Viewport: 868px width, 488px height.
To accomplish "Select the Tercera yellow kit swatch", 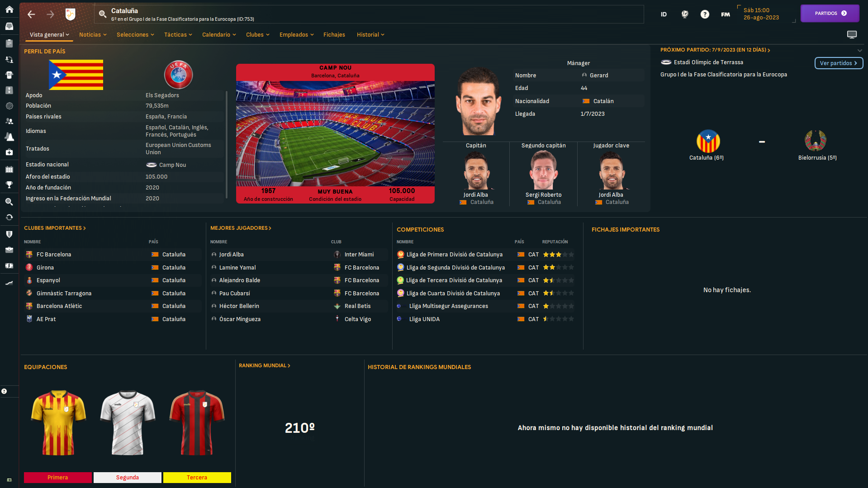I will [197, 478].
